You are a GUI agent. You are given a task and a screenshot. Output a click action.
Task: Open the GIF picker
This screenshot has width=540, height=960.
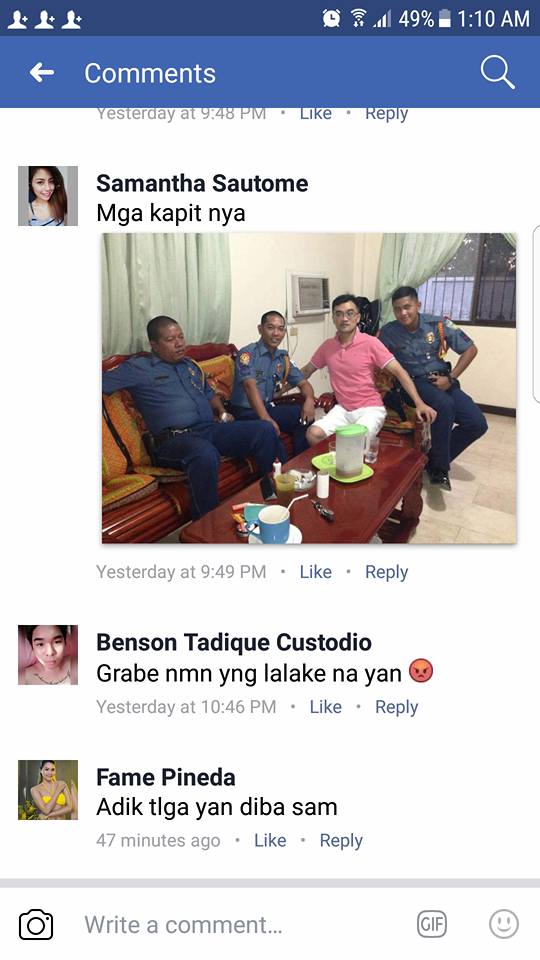coord(432,924)
